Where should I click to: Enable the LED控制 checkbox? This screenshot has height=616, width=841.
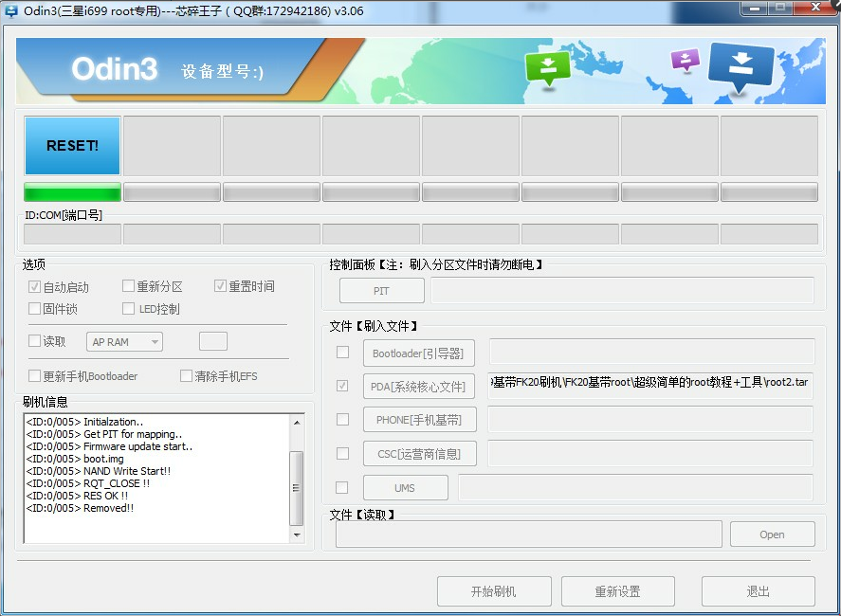128,308
